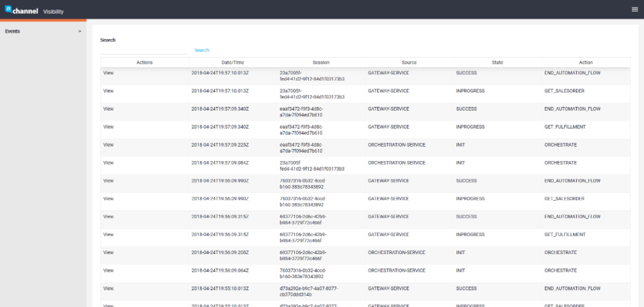View the 19:57:09.084Z ORCHESTRATE event
644x307 pixels.
pos(108,162)
